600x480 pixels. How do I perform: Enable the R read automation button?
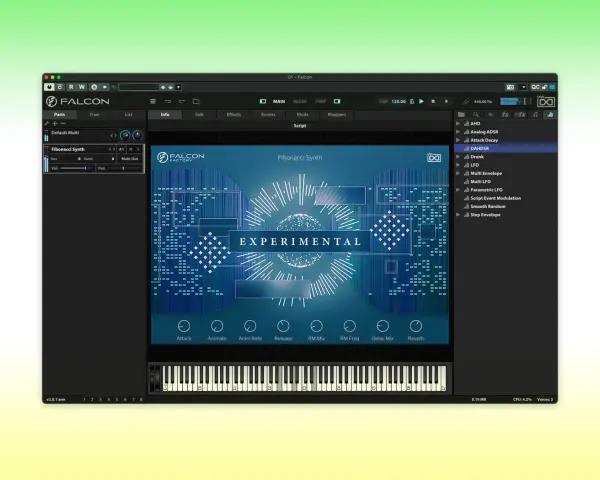point(71,87)
